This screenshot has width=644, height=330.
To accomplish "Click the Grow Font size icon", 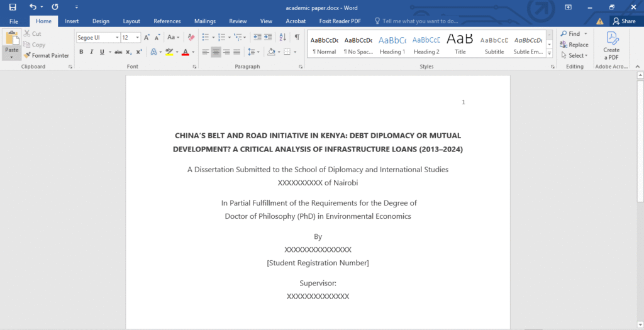I will tap(147, 38).
